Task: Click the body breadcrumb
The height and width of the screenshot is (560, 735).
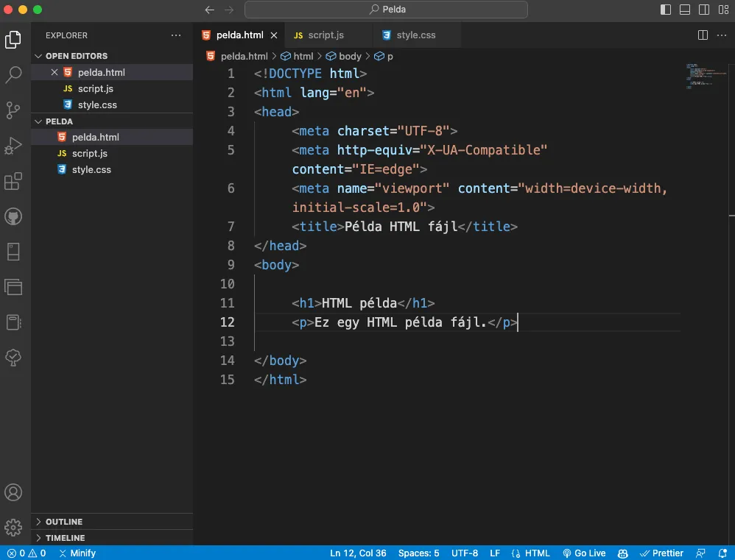Action: pyautogui.click(x=344, y=56)
